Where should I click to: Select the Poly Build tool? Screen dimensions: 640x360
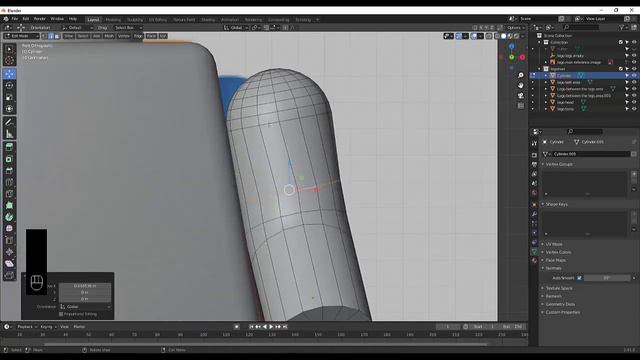pyautogui.click(x=9, y=205)
